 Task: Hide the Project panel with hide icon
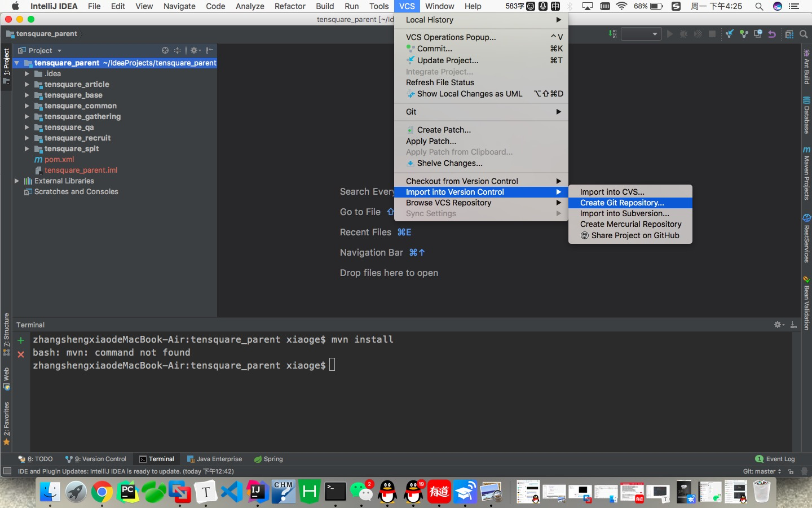point(209,50)
